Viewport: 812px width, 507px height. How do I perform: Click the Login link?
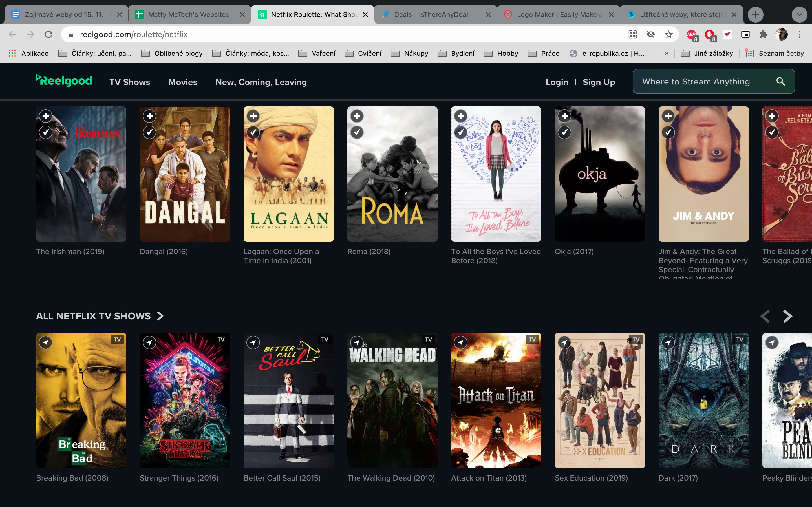tap(557, 82)
